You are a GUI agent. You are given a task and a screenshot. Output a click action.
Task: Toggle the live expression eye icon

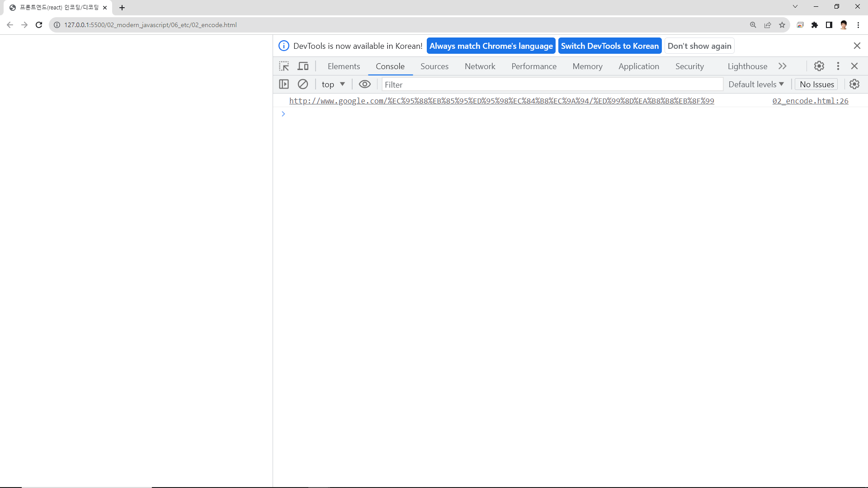point(364,84)
